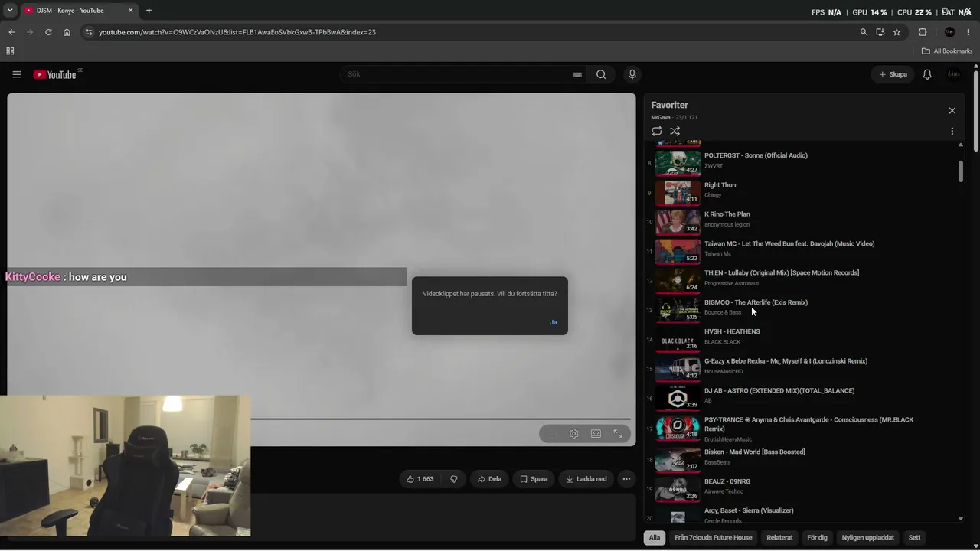Open Favoriter playlist options menu

952,132
